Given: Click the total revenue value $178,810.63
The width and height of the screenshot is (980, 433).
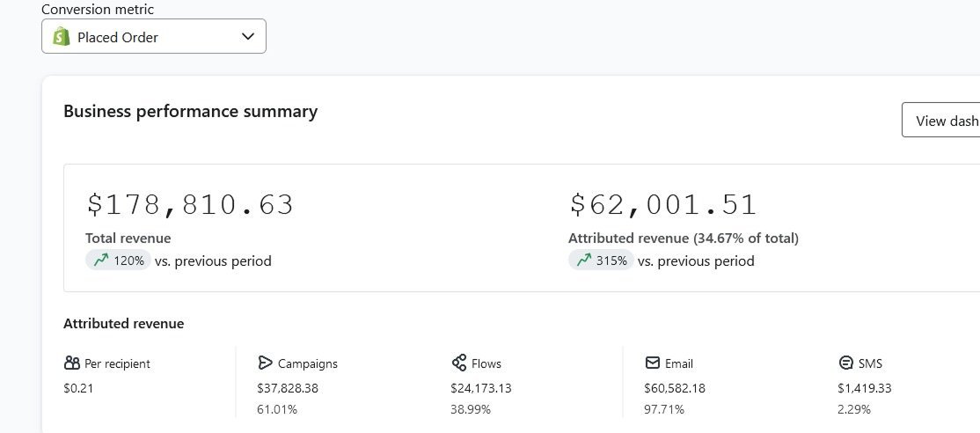Looking at the screenshot, I should point(190,204).
